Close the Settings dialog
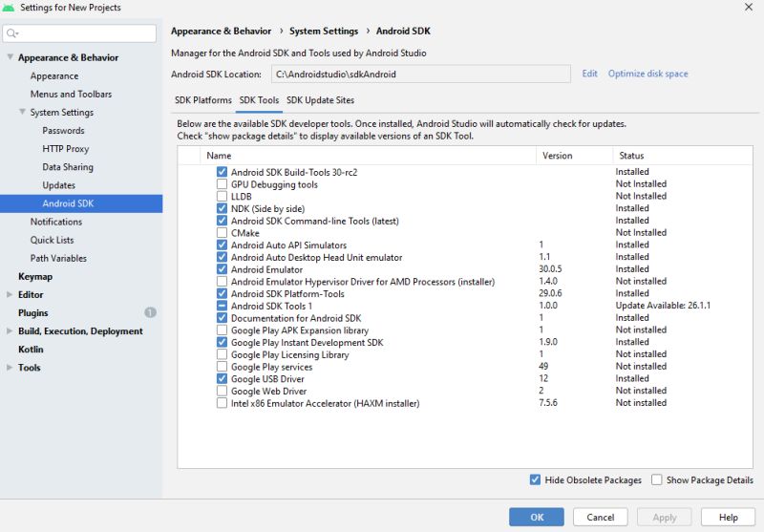Viewport: 764px width, 532px height. pos(749,7)
